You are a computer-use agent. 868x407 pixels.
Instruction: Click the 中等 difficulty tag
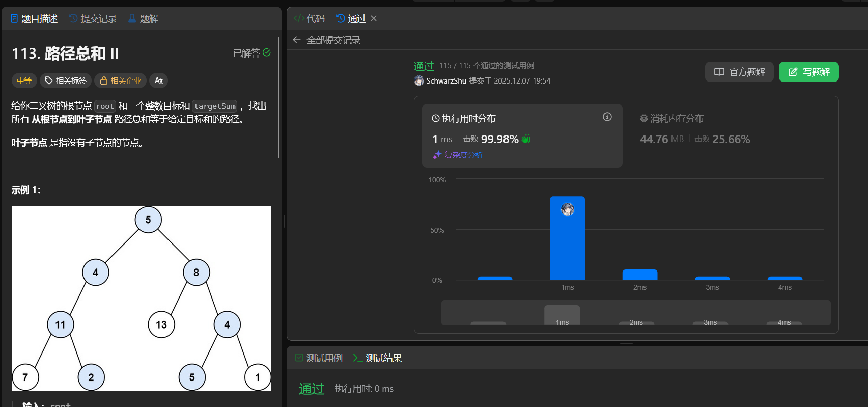24,80
